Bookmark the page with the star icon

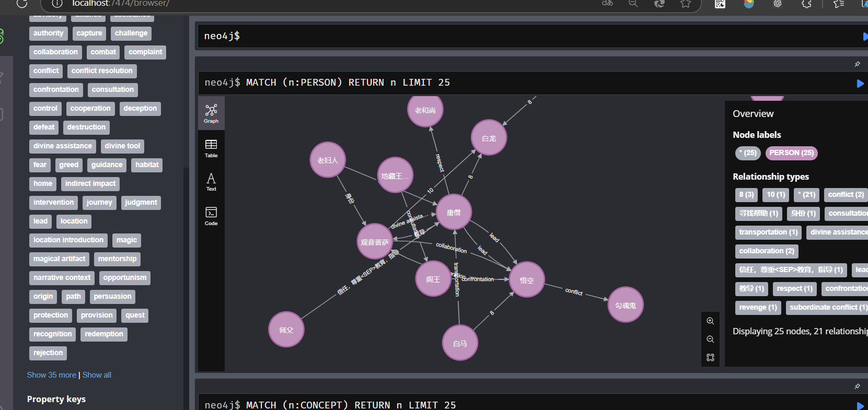pyautogui.click(x=686, y=4)
